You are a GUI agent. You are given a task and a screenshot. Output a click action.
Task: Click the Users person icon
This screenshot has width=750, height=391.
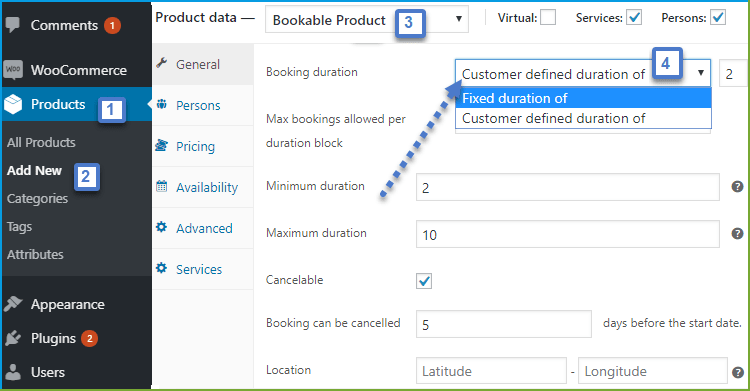(x=13, y=372)
